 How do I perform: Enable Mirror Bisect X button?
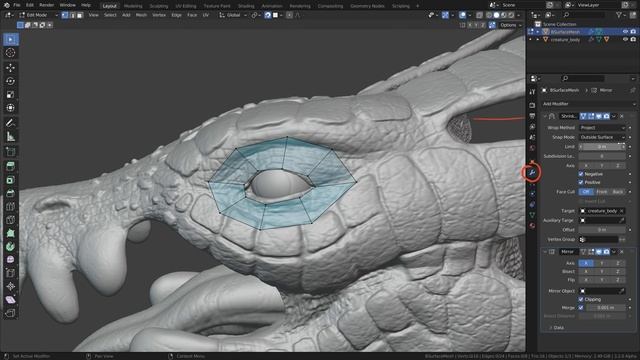point(586,271)
